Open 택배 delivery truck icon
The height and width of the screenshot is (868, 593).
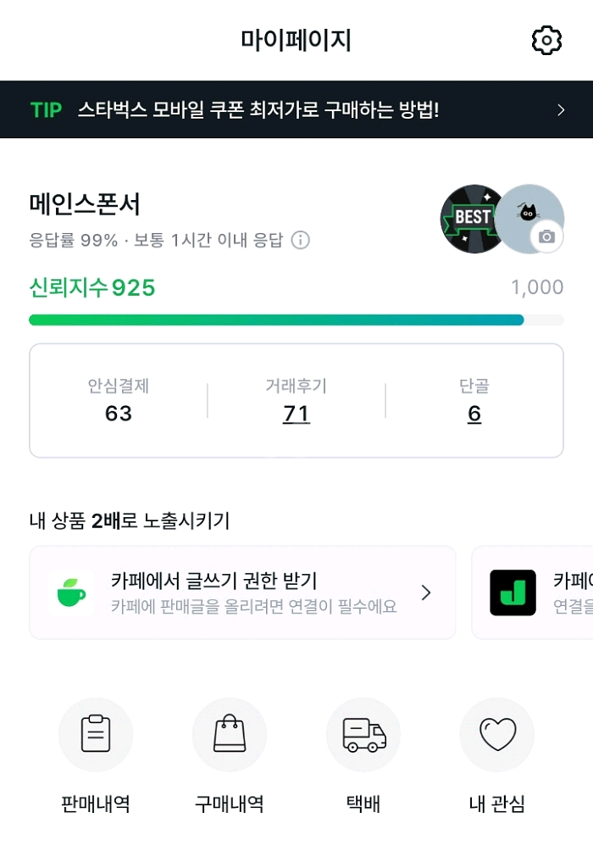pos(363,735)
